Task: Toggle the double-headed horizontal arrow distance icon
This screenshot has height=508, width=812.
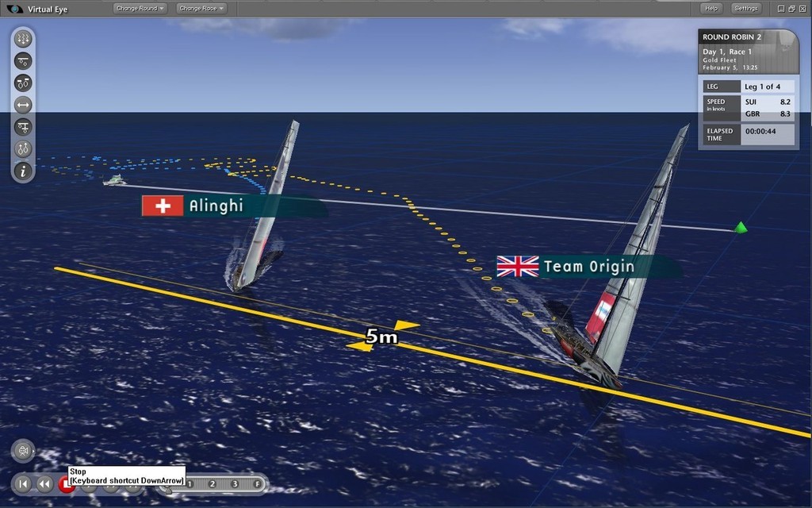Action: click(x=23, y=106)
